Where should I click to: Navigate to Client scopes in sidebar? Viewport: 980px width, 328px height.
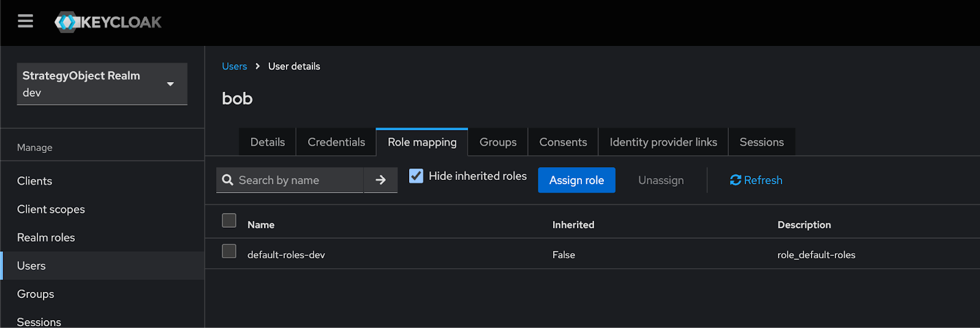[x=51, y=209]
